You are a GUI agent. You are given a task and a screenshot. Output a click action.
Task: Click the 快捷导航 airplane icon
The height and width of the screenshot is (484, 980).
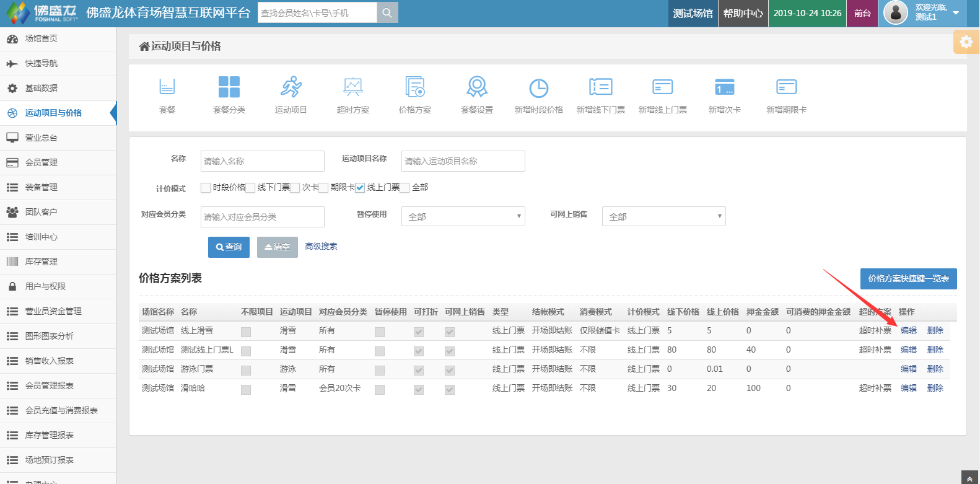coord(12,63)
